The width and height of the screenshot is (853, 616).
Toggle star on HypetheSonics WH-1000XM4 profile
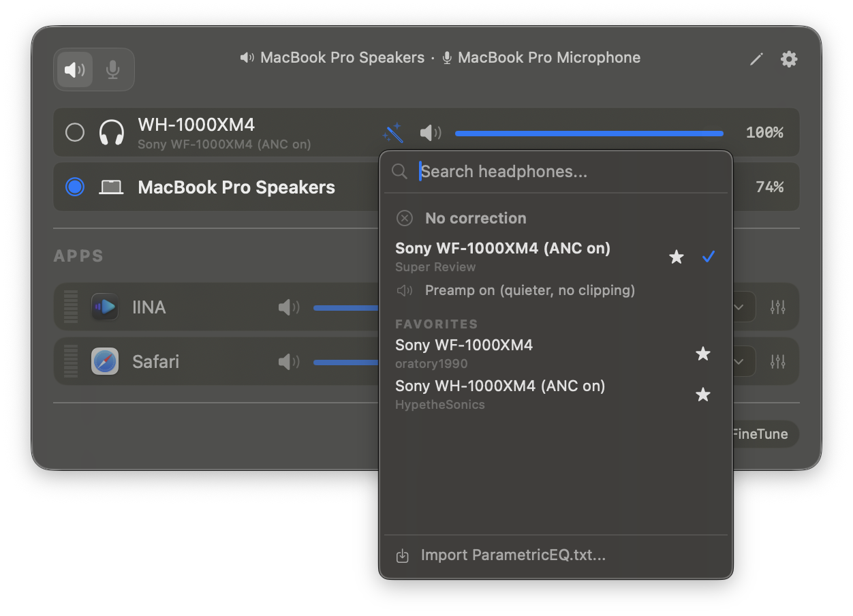pyautogui.click(x=702, y=395)
